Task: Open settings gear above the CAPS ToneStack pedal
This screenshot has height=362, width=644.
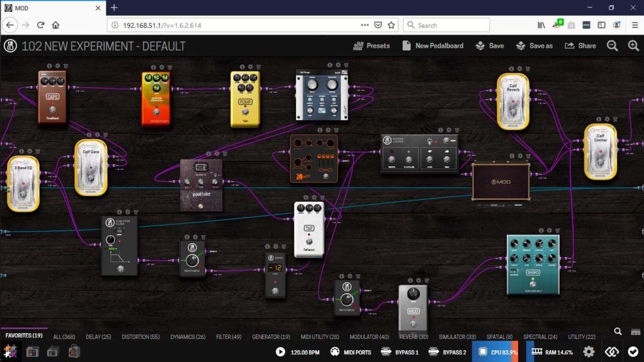Action: (57, 66)
